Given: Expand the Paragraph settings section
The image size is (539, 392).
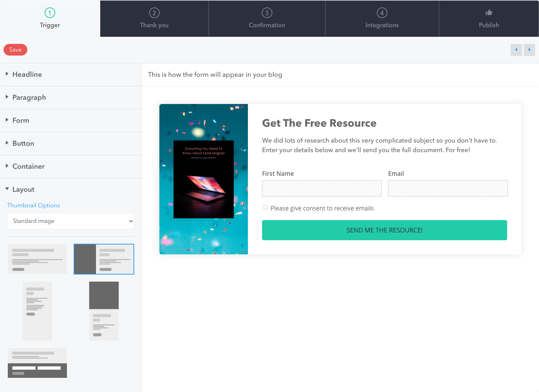Looking at the screenshot, I should click(x=29, y=98).
